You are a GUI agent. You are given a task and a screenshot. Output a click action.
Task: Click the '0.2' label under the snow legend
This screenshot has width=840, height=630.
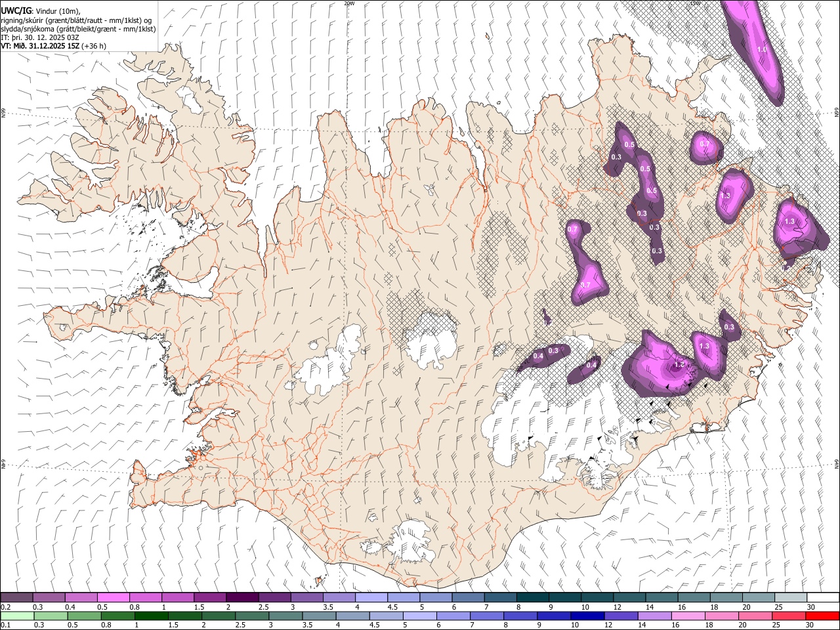[5, 607]
